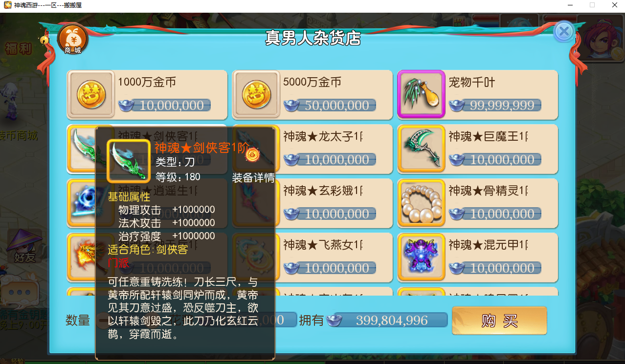The height and width of the screenshot is (364, 625).
Task: Click the sword icon in item tooltip
Action: coord(129,162)
